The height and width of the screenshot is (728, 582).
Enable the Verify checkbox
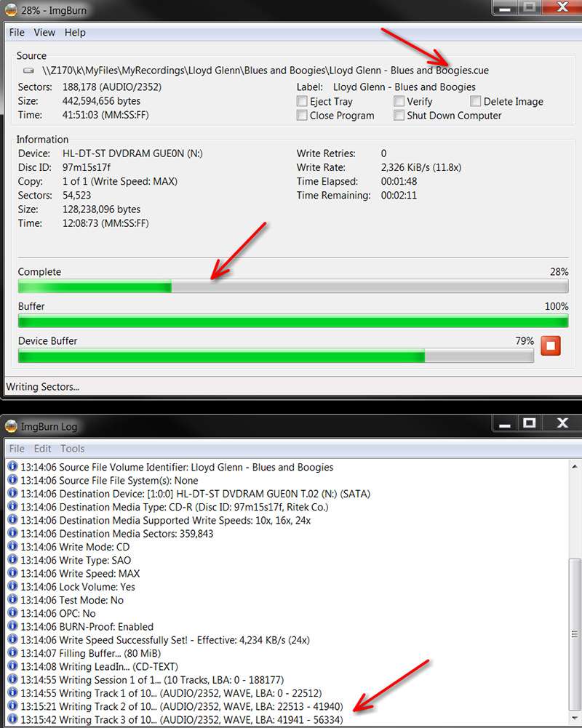coord(399,101)
